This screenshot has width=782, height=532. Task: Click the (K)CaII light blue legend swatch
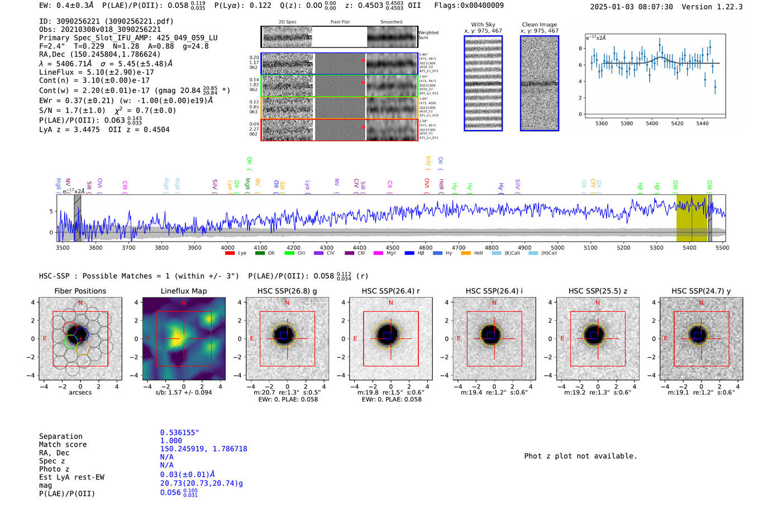pos(496,253)
